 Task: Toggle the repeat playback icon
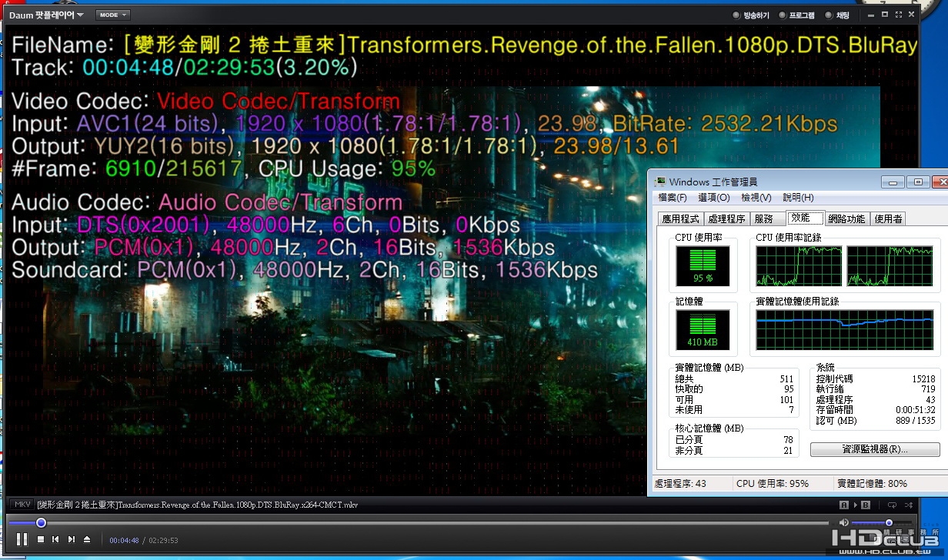[x=892, y=505]
